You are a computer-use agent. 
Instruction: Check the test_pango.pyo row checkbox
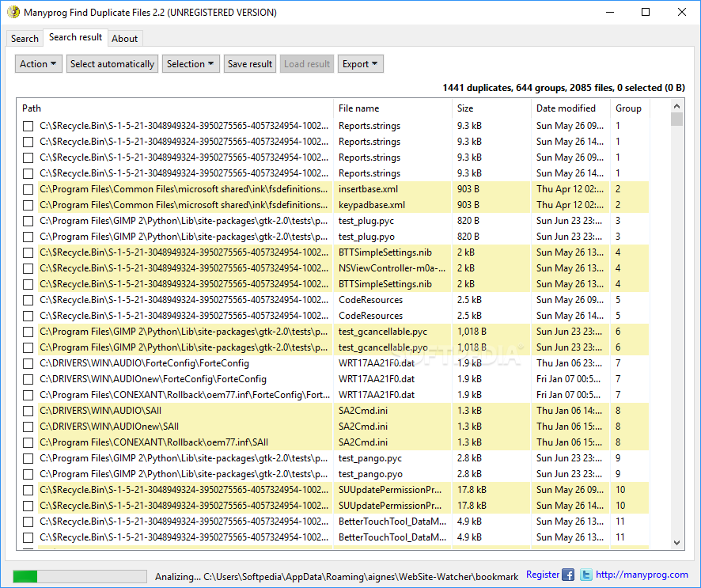pos(28,474)
